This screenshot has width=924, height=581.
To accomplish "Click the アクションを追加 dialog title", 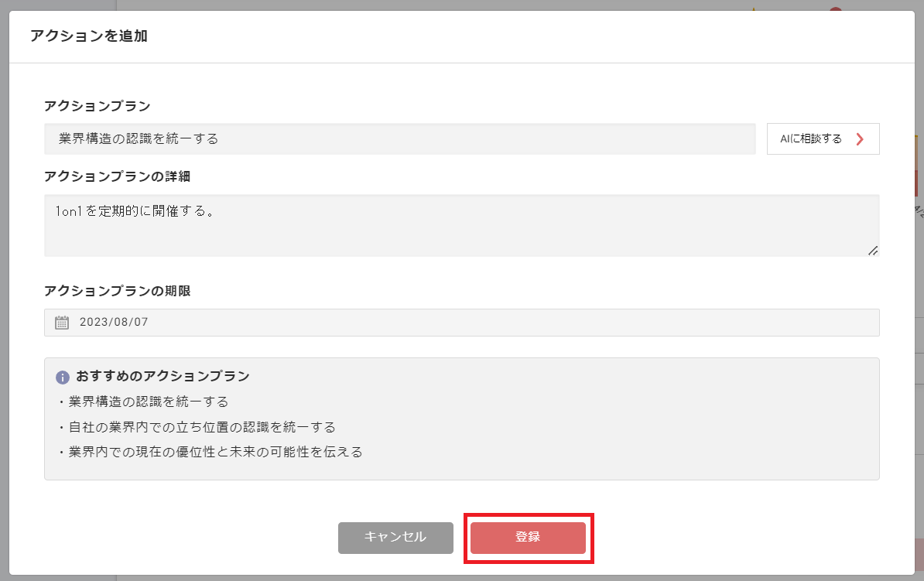I will (89, 36).
